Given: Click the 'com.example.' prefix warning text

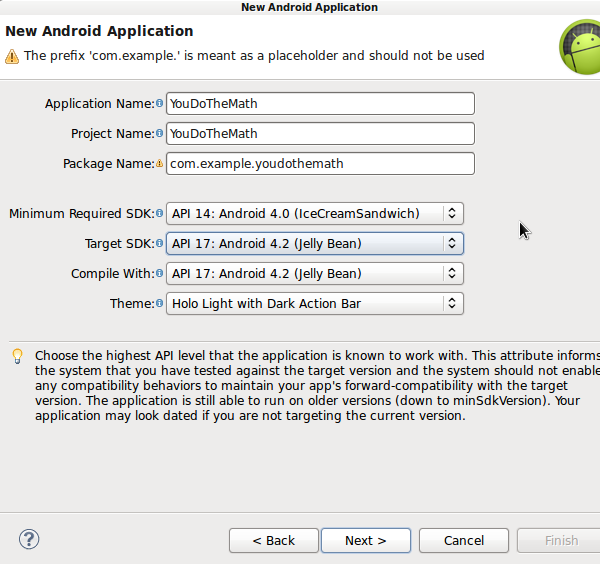Looking at the screenshot, I should click(x=254, y=56).
